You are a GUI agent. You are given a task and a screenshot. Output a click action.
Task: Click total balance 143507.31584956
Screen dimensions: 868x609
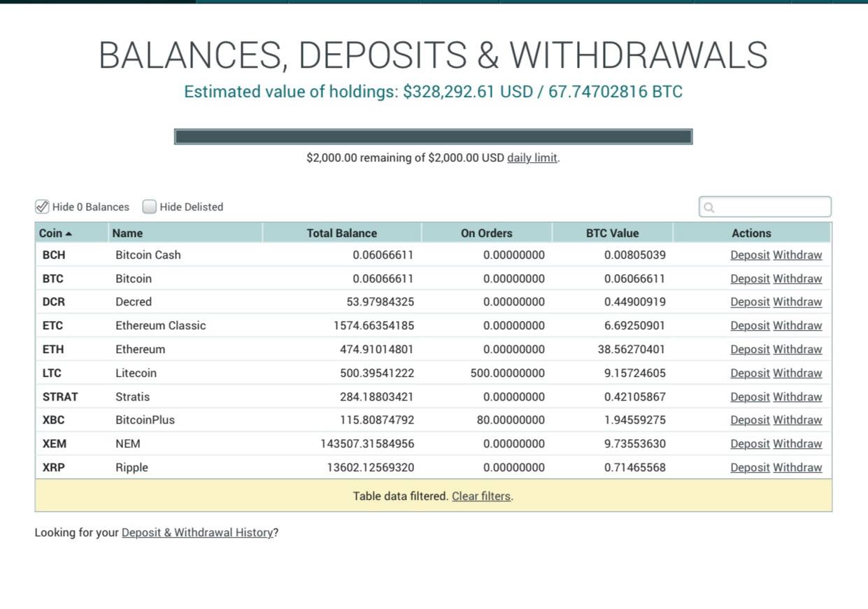[367, 443]
